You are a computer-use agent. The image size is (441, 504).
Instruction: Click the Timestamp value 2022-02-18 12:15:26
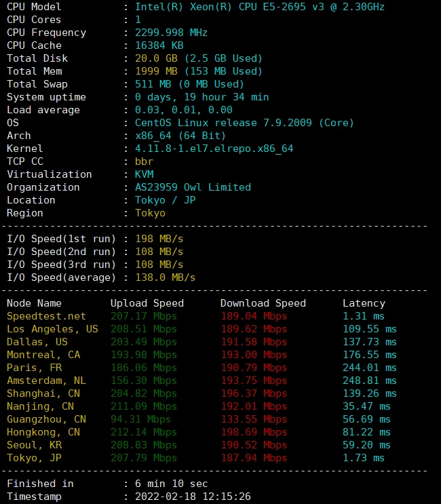[x=193, y=497]
